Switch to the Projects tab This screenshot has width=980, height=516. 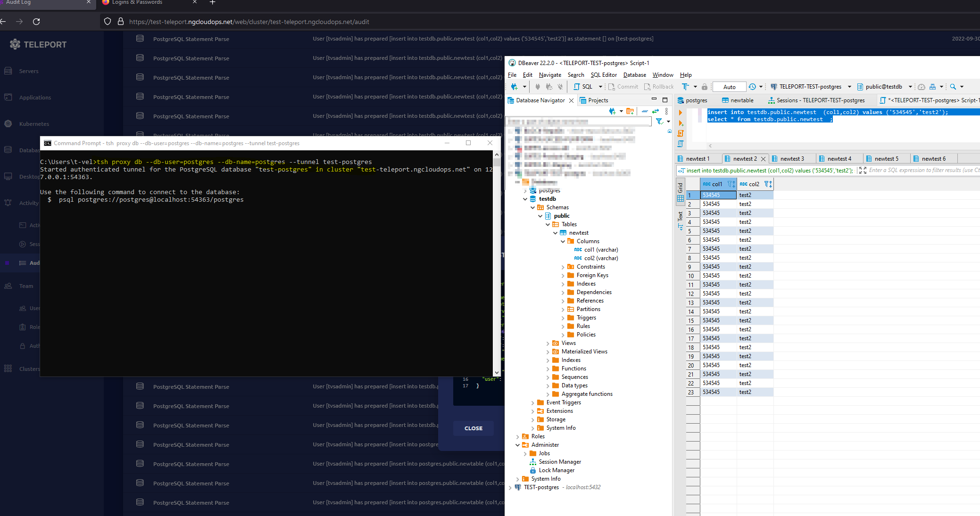(x=594, y=100)
